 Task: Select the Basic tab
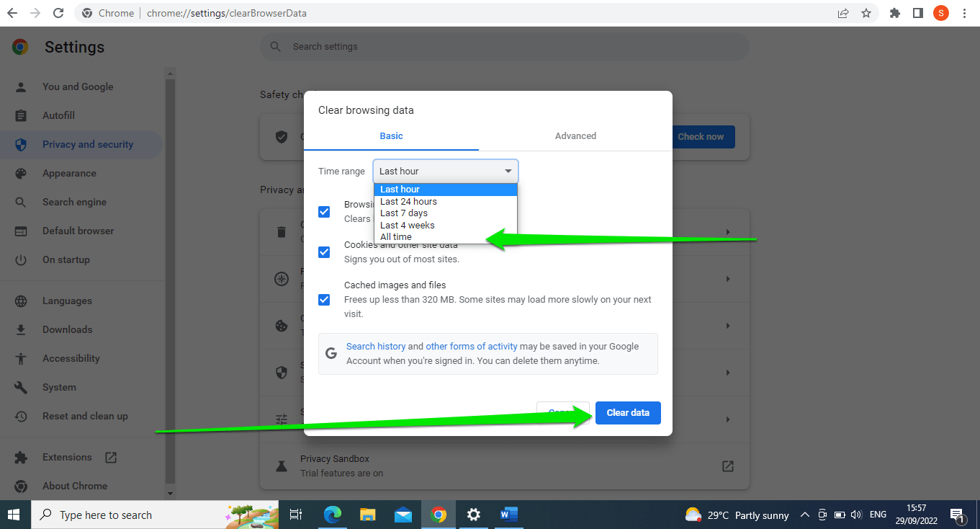click(x=391, y=136)
